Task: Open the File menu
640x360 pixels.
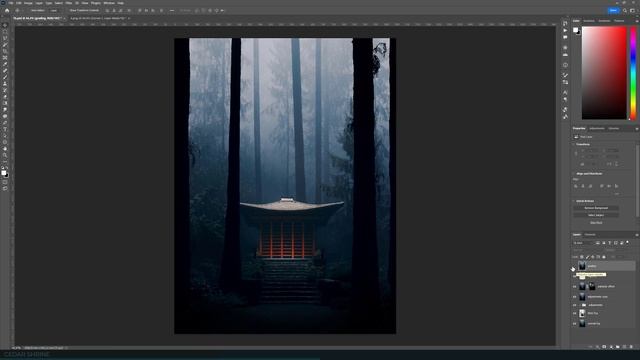Action: [11, 3]
